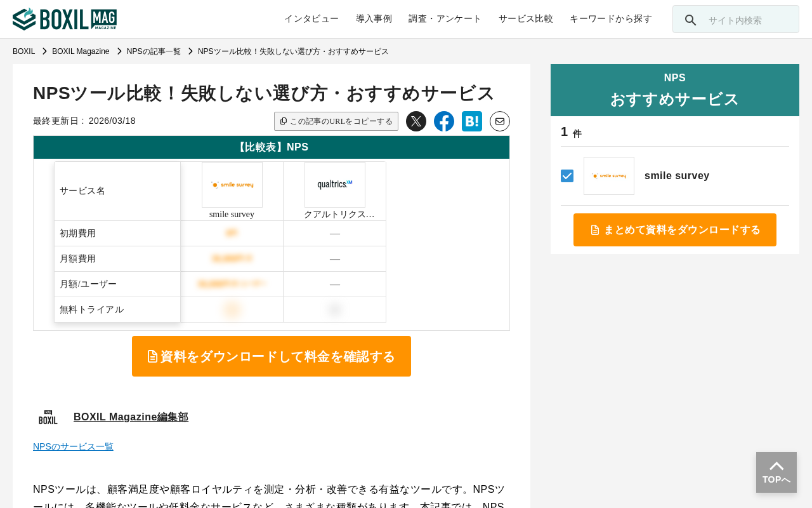This screenshot has width=812, height=508.
Task: Share article on X (Twitter)
Action: 416,121
